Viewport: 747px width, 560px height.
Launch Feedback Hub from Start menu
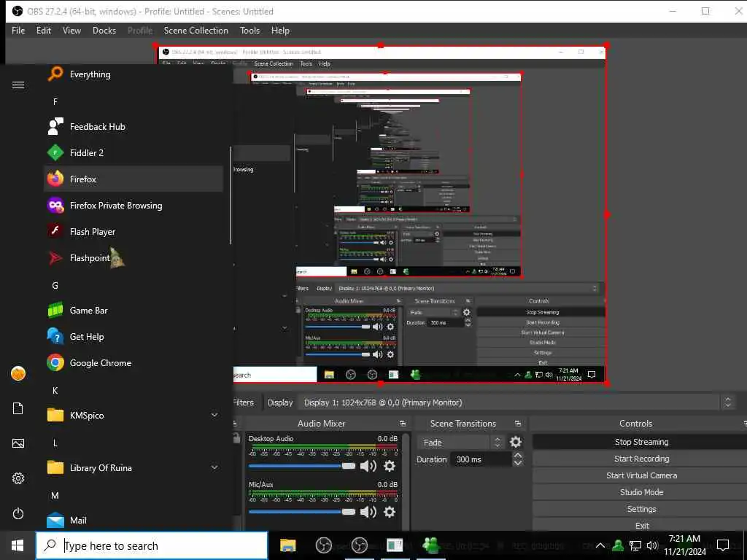click(133, 127)
